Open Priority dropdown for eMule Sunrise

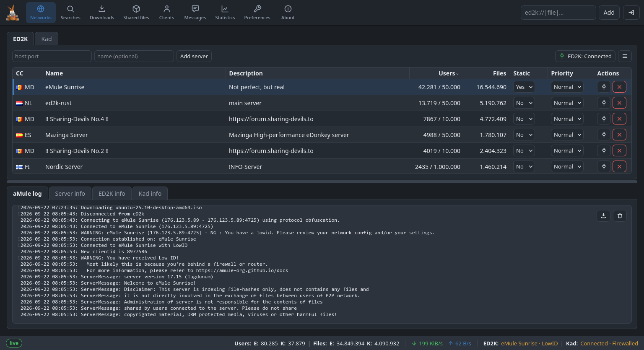click(x=567, y=87)
